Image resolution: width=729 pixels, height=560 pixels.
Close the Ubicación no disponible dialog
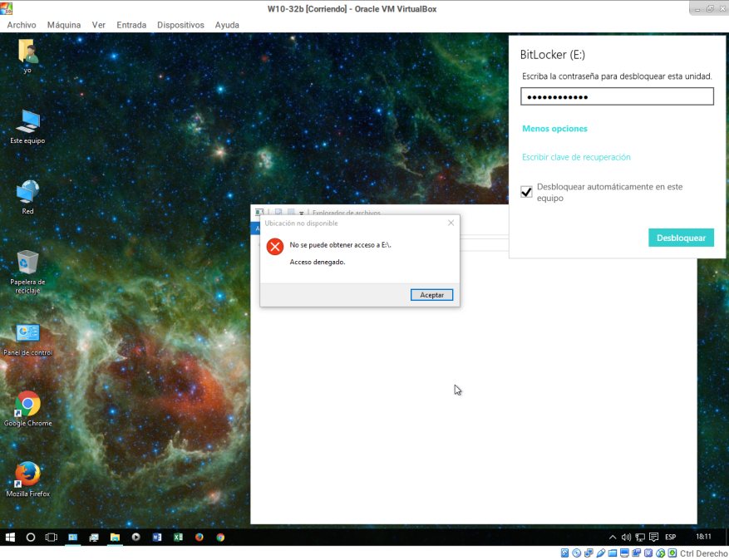(x=451, y=223)
